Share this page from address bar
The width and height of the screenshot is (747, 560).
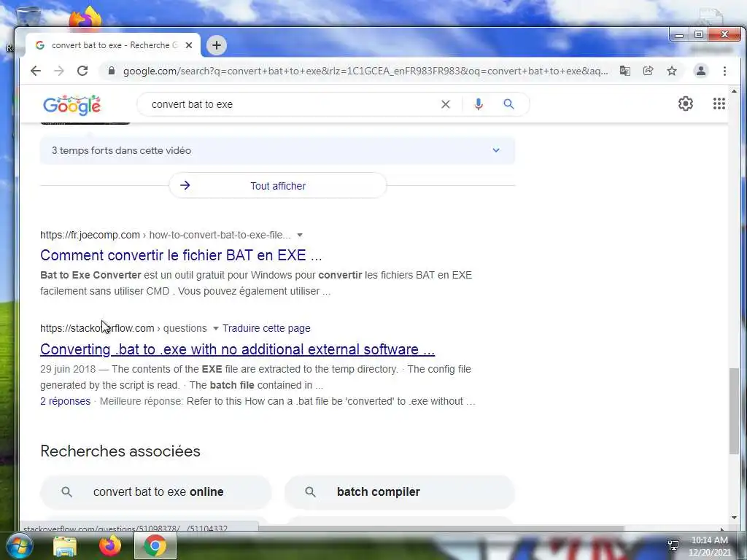click(648, 71)
